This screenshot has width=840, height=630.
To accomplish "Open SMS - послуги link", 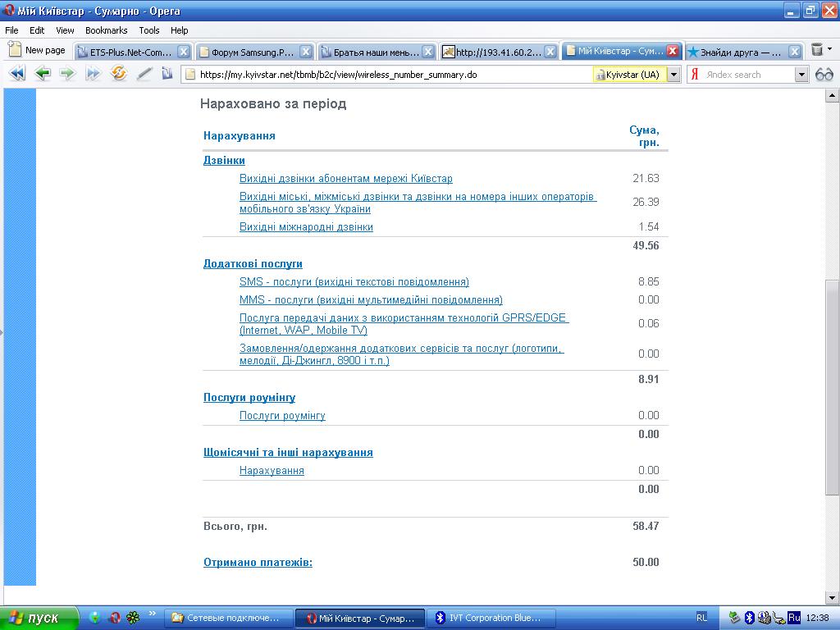I will click(x=354, y=281).
